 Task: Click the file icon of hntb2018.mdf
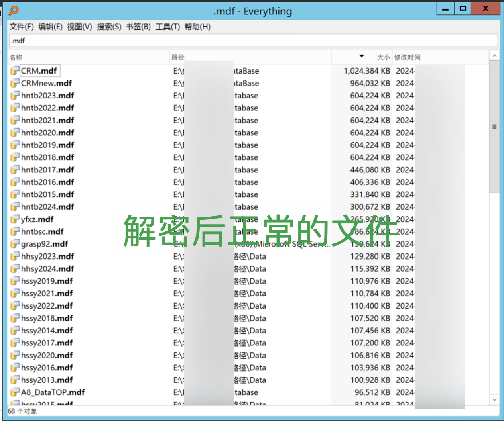pyautogui.click(x=15, y=157)
